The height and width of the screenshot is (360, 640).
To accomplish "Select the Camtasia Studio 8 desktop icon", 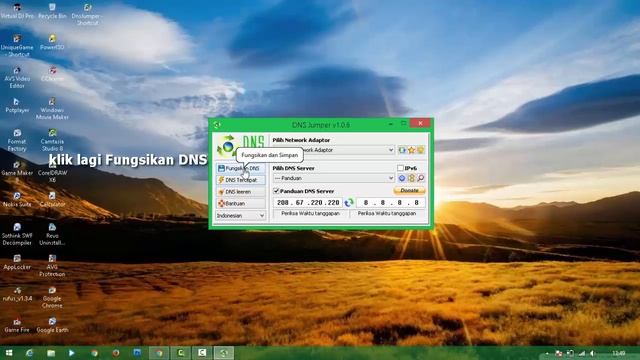I will tap(52, 140).
